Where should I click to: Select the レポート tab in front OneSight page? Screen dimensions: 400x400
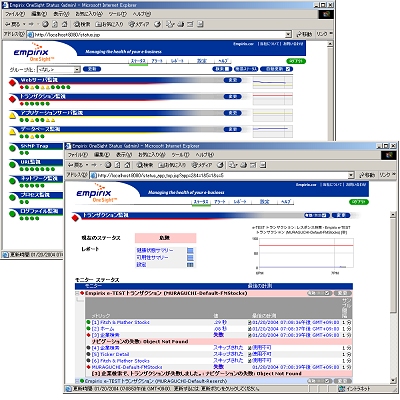tap(240, 202)
